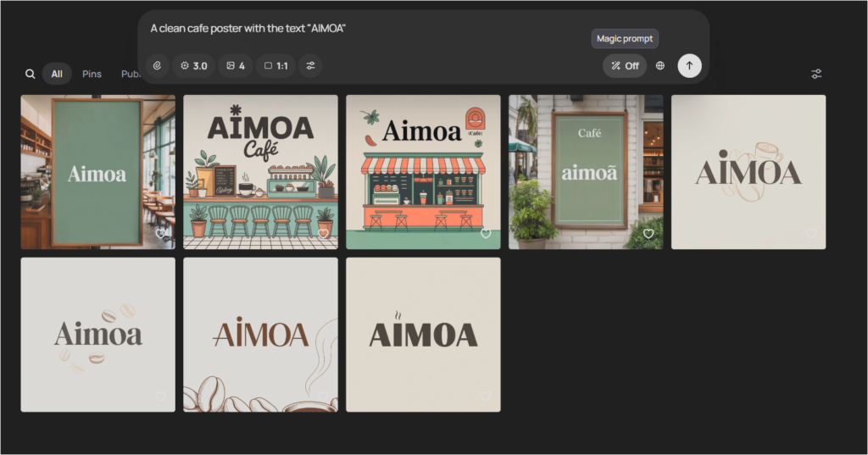Viewport: 868px width, 455px height.
Task: Open AIMOA poster with steam and beans
Action: click(260, 334)
